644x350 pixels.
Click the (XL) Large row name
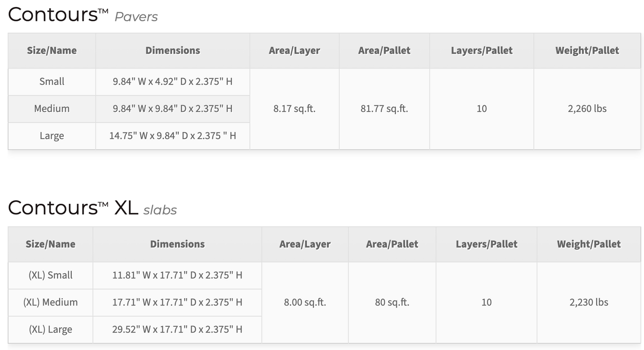tap(50, 329)
